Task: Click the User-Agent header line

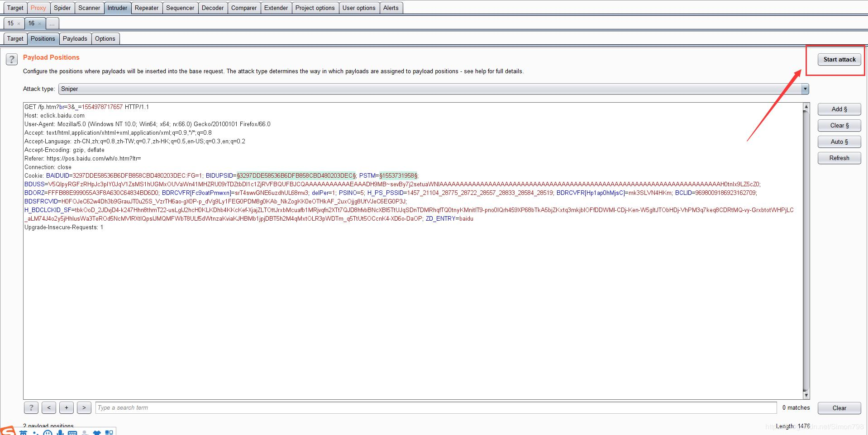Action: [148, 124]
